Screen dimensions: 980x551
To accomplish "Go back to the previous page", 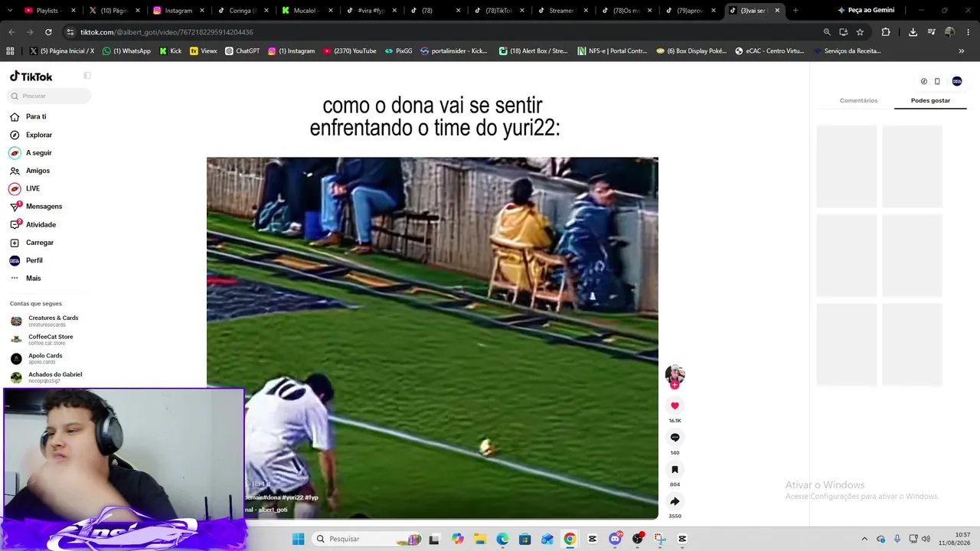I will click(11, 32).
